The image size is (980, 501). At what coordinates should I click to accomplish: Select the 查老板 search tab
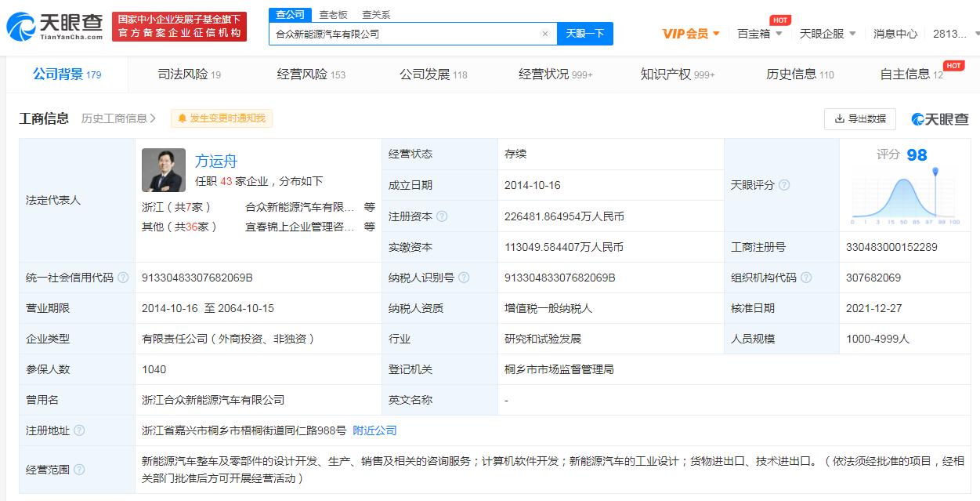tap(333, 15)
